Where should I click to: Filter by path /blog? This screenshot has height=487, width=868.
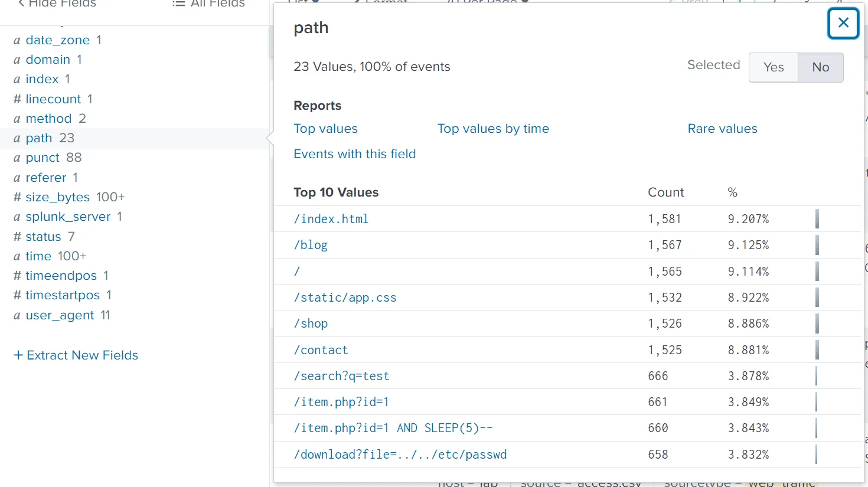311,245
